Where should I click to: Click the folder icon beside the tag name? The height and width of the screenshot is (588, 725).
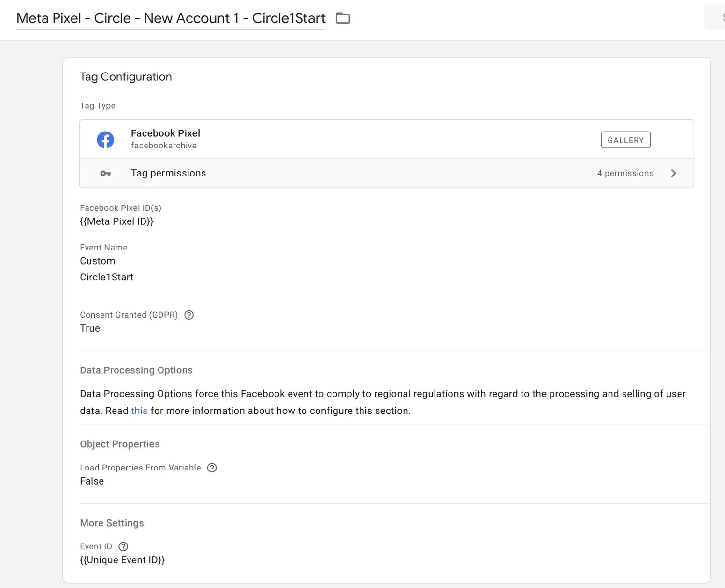[x=343, y=18]
